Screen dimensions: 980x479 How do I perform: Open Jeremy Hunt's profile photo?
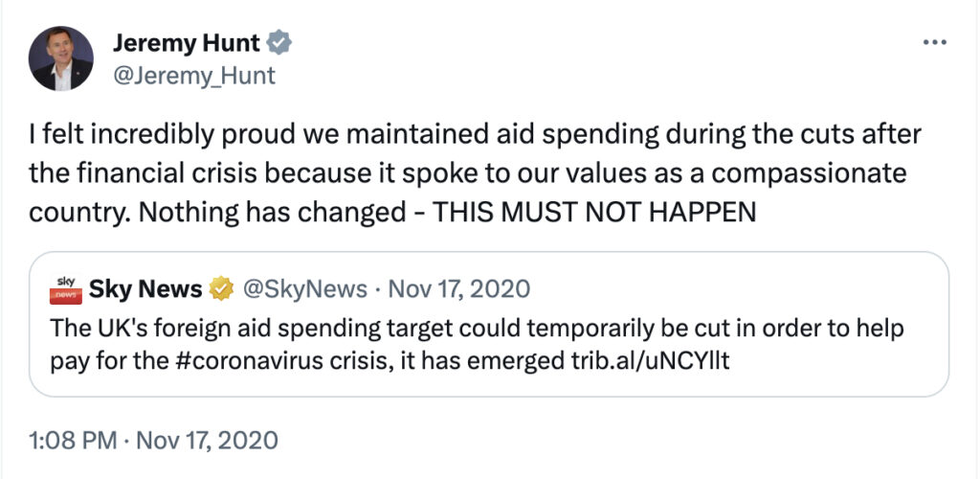(x=60, y=58)
